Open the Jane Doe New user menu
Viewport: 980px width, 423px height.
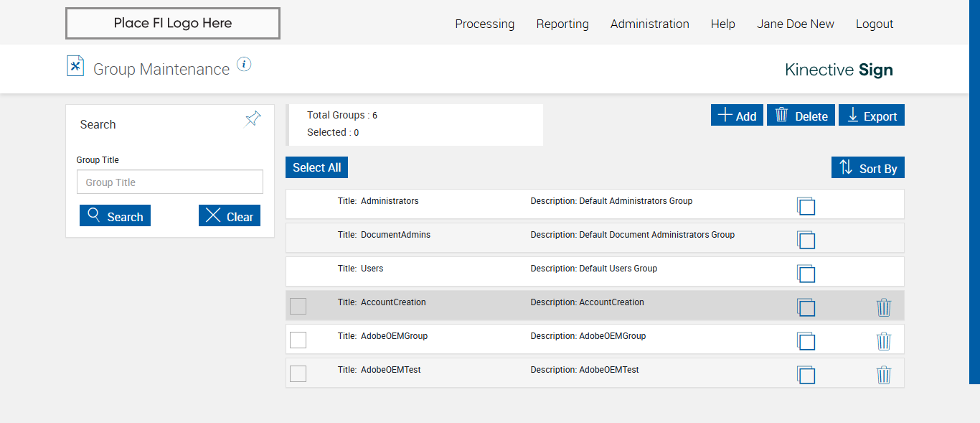click(795, 24)
